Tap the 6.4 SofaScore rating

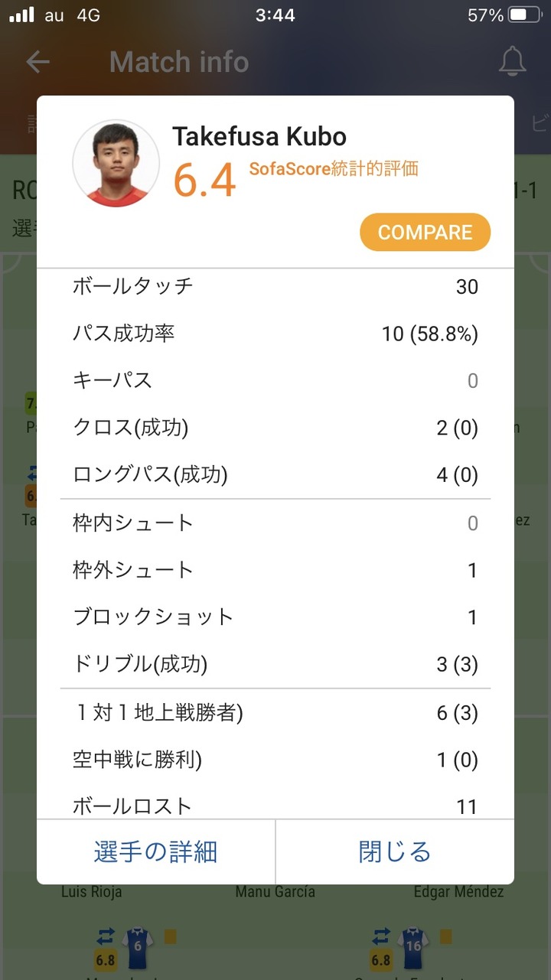click(x=204, y=180)
